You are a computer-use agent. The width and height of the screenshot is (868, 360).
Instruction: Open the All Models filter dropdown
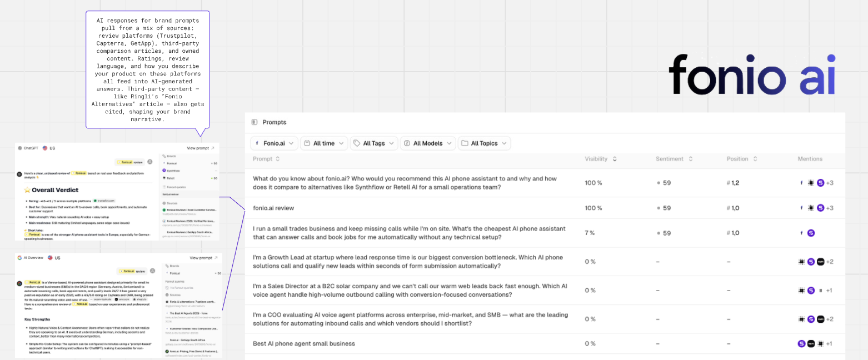pos(428,143)
